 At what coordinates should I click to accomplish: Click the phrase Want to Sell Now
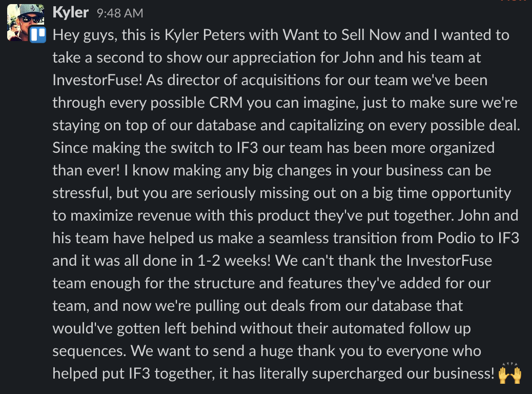point(341,35)
